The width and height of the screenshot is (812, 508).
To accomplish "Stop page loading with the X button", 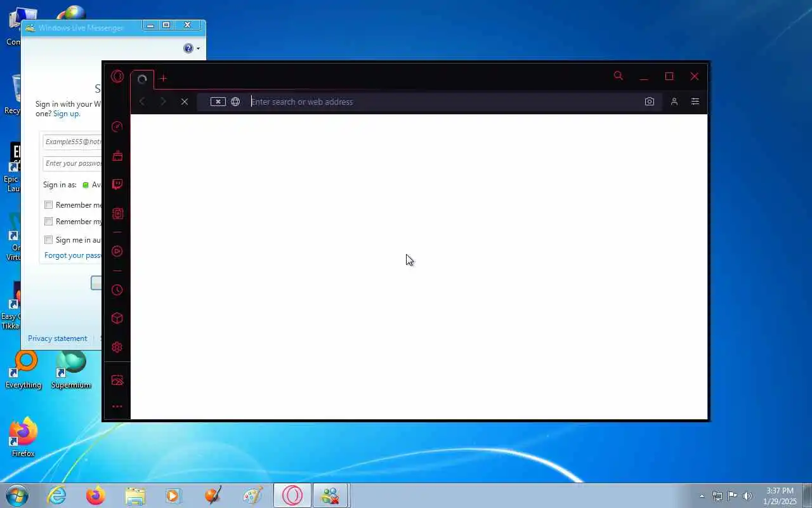I will click(185, 102).
